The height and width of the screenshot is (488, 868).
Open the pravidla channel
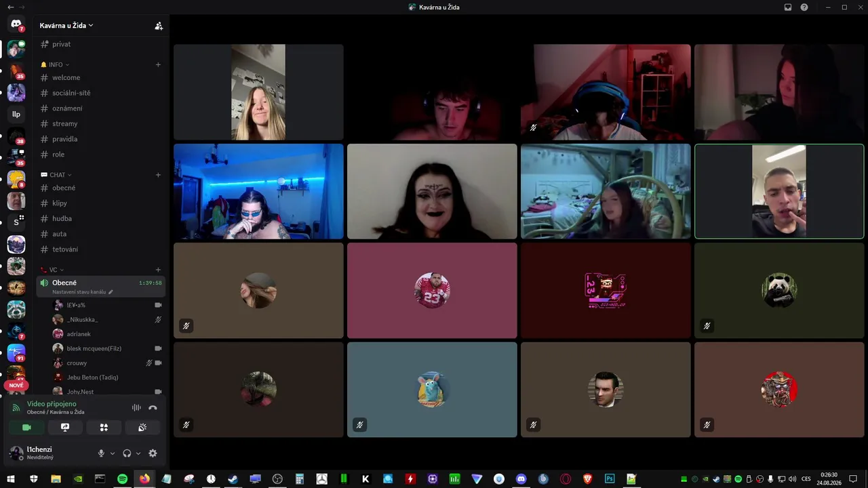[100, 139]
